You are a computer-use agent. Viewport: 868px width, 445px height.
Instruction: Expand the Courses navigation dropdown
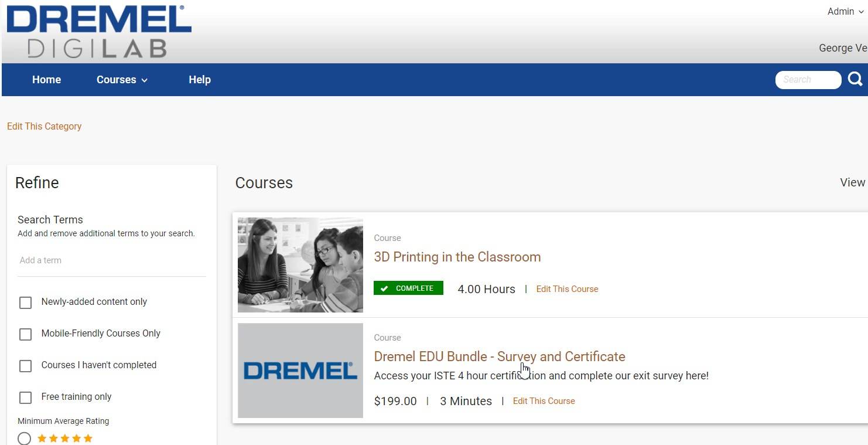(122, 80)
